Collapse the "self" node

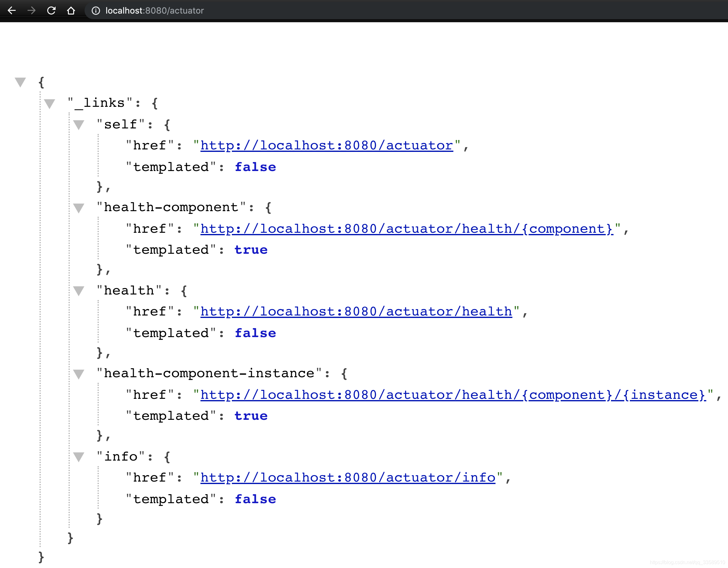pos(79,125)
